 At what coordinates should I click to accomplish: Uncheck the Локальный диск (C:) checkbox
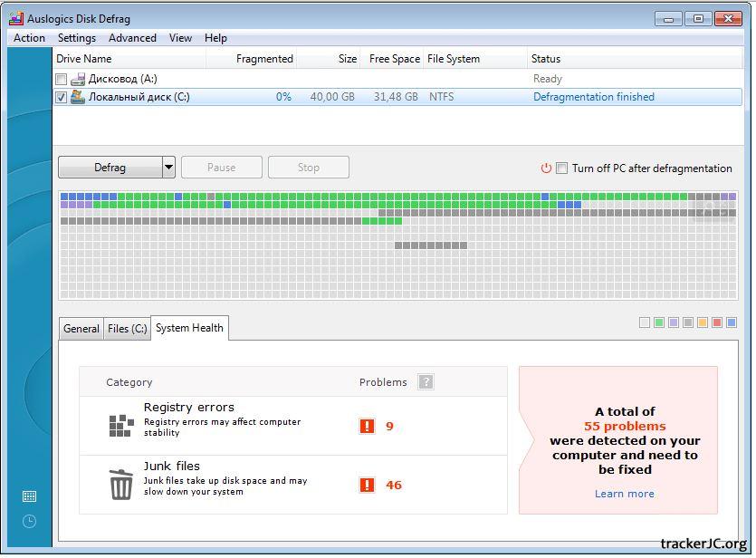[x=62, y=97]
